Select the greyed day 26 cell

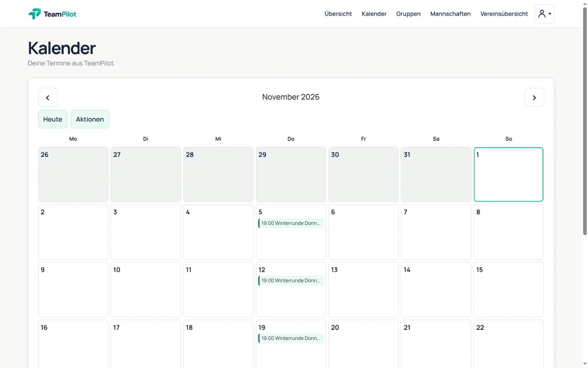coord(73,174)
